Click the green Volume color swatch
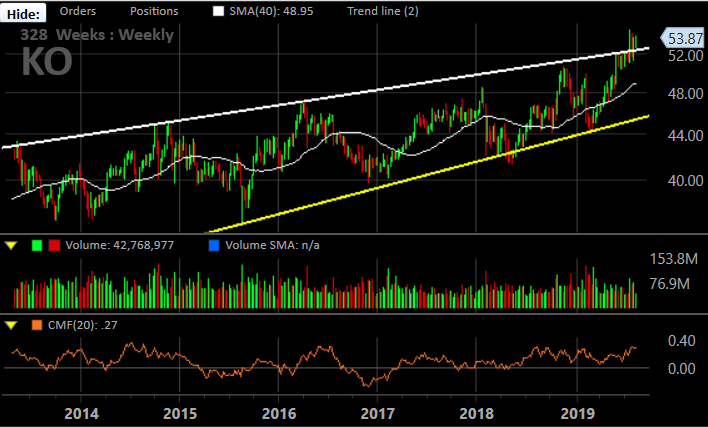 point(37,246)
